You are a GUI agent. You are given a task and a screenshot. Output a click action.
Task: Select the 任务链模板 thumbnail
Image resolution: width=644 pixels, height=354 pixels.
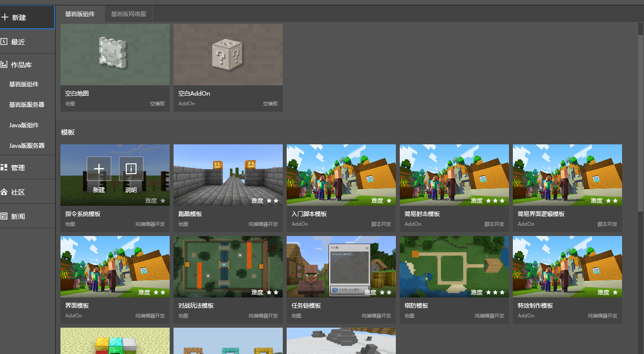pos(341,267)
